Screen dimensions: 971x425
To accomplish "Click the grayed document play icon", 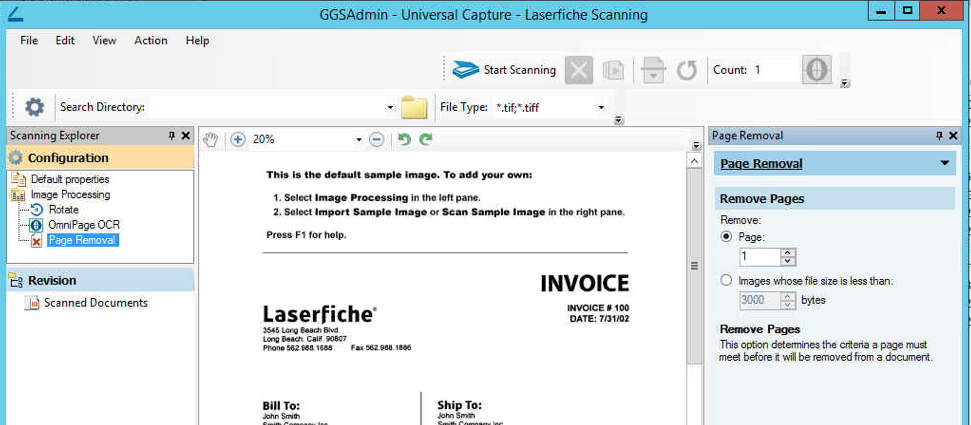I will [x=613, y=70].
